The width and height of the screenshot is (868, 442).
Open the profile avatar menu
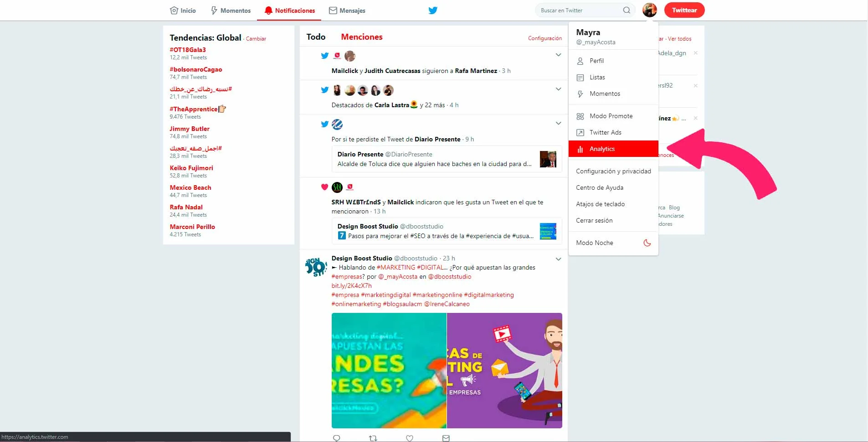pyautogui.click(x=649, y=10)
